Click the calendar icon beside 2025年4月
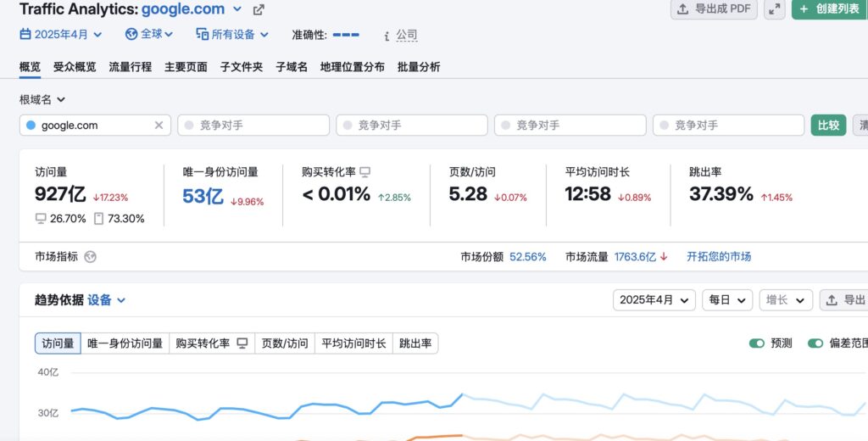 click(25, 35)
